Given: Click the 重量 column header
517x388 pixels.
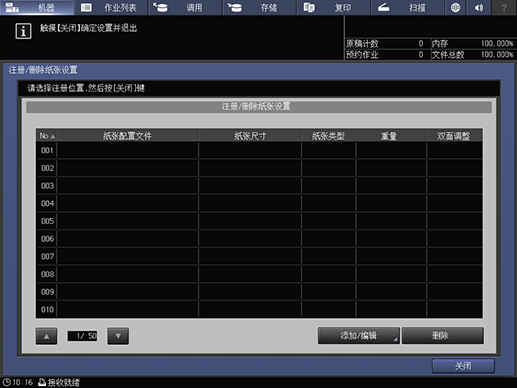Looking at the screenshot, I should [389, 136].
